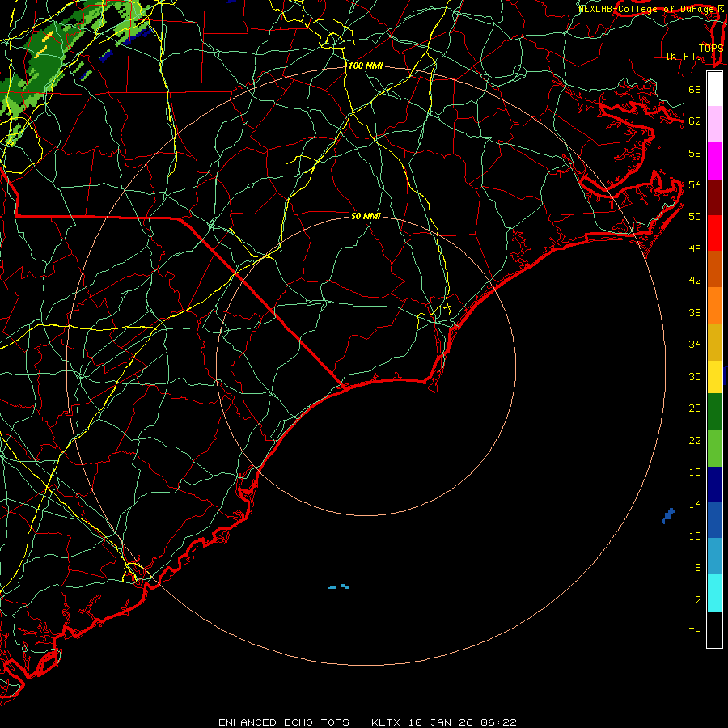Viewport: 728px width, 728px height.
Task: Click the NEXLAB-College of DuPage text
Action: click(647, 8)
